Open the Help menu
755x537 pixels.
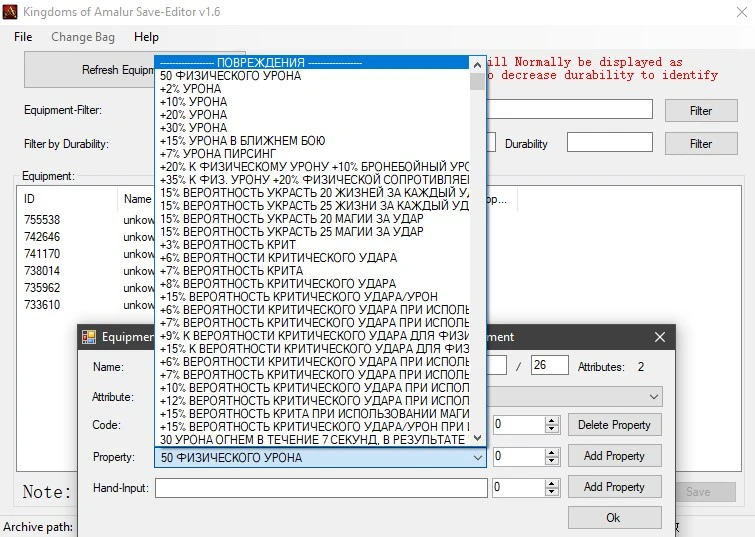pyautogui.click(x=146, y=37)
